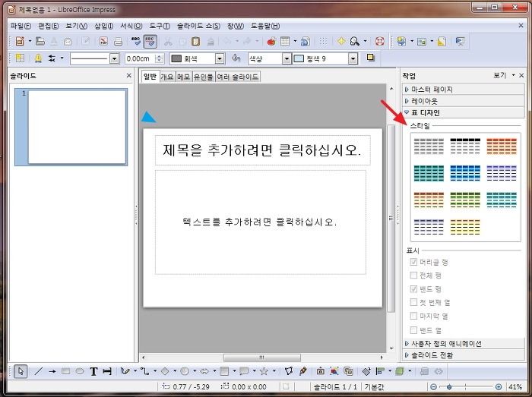
Task: Click the Spelling check icon
Action: pos(136,41)
